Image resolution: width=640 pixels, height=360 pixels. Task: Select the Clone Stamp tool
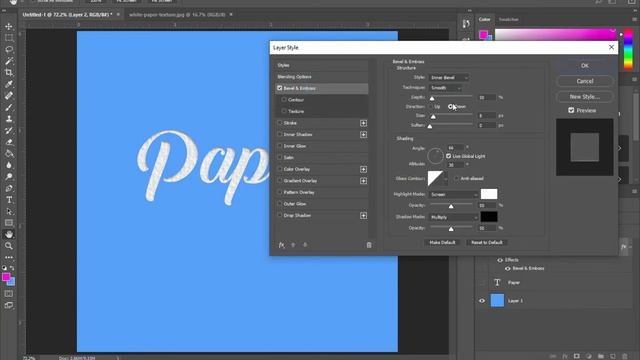point(9,119)
